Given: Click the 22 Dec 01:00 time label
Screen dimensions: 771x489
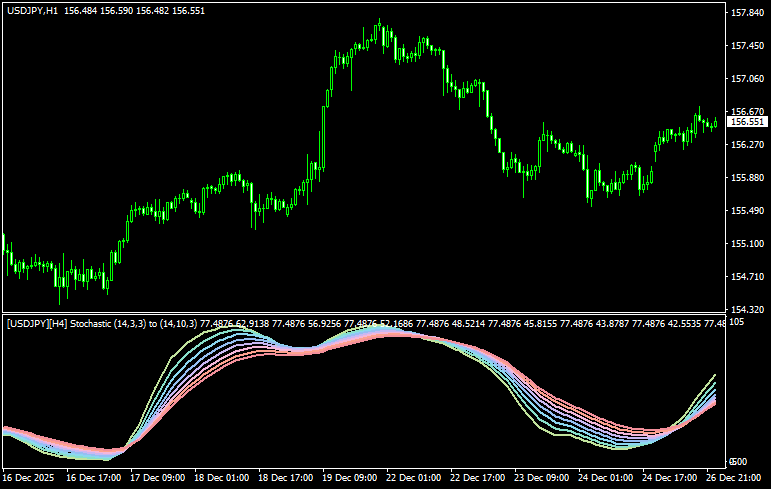Looking at the screenshot, I should 413,479.
